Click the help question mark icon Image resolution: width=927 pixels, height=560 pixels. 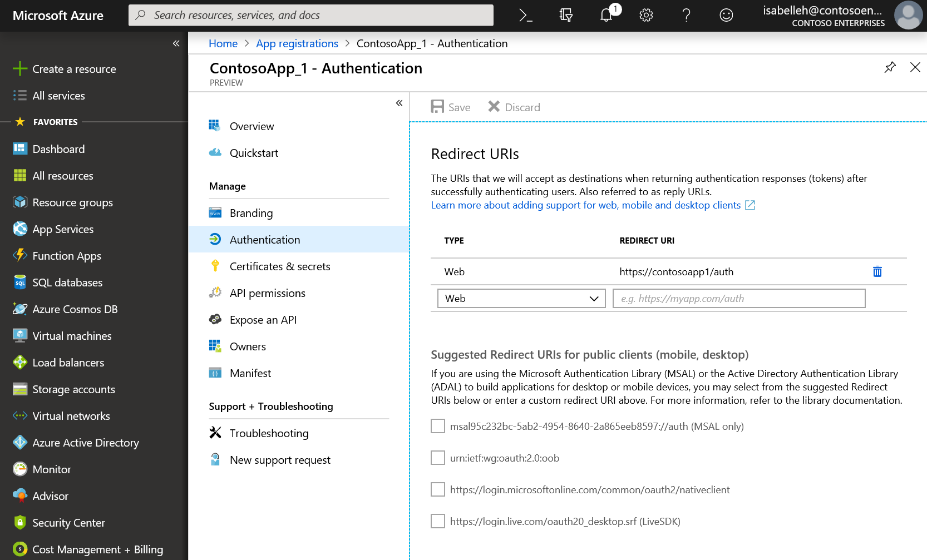tap(686, 16)
